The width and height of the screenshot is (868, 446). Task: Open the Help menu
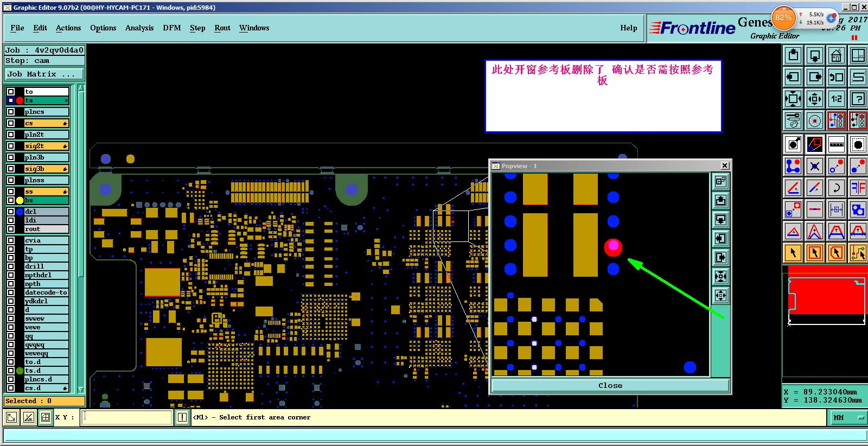pyautogui.click(x=629, y=28)
